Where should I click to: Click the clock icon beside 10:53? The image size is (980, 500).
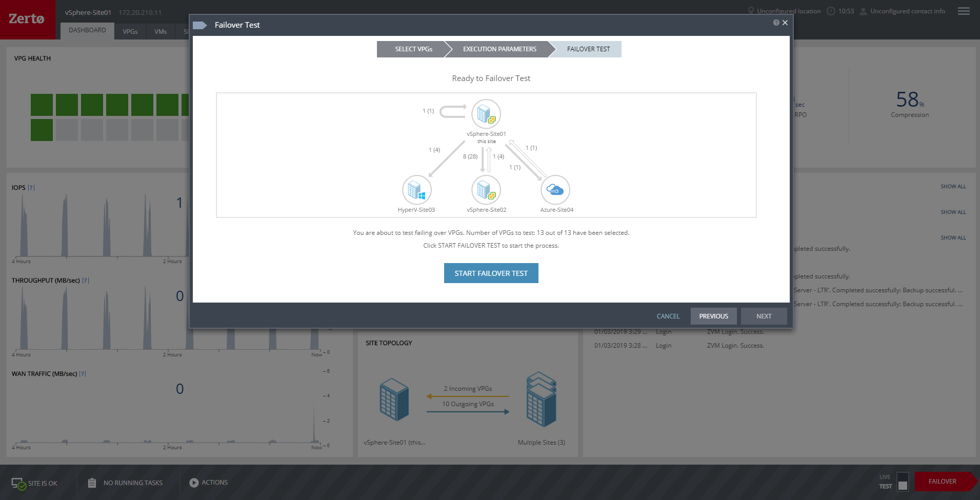click(x=831, y=11)
